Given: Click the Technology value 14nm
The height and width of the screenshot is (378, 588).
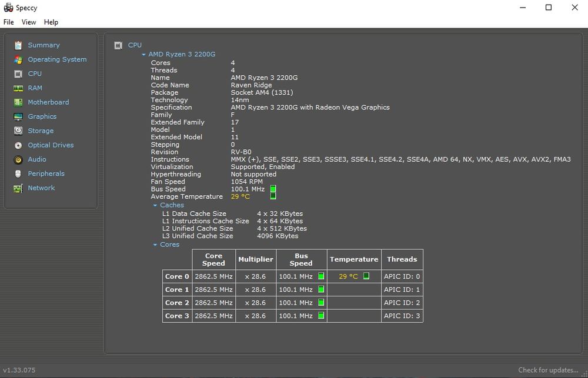Looking at the screenshot, I should click(x=240, y=100).
